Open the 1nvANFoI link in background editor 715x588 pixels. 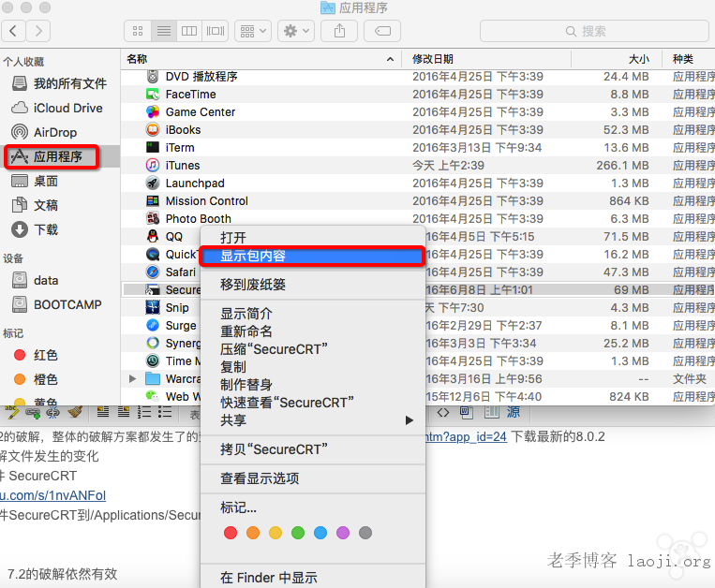click(52, 495)
